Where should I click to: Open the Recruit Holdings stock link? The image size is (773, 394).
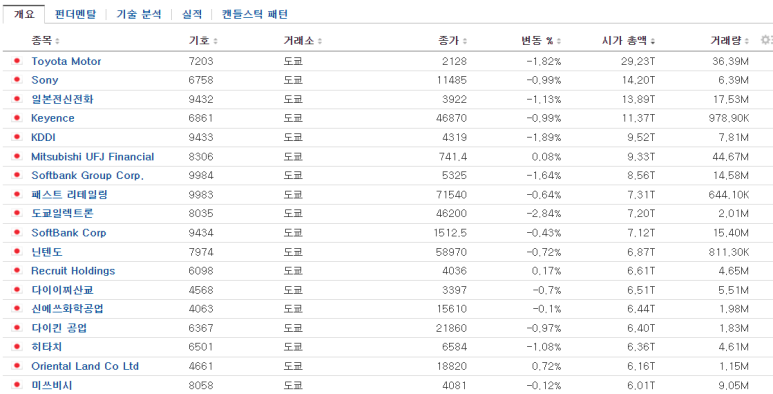pyautogui.click(x=73, y=271)
